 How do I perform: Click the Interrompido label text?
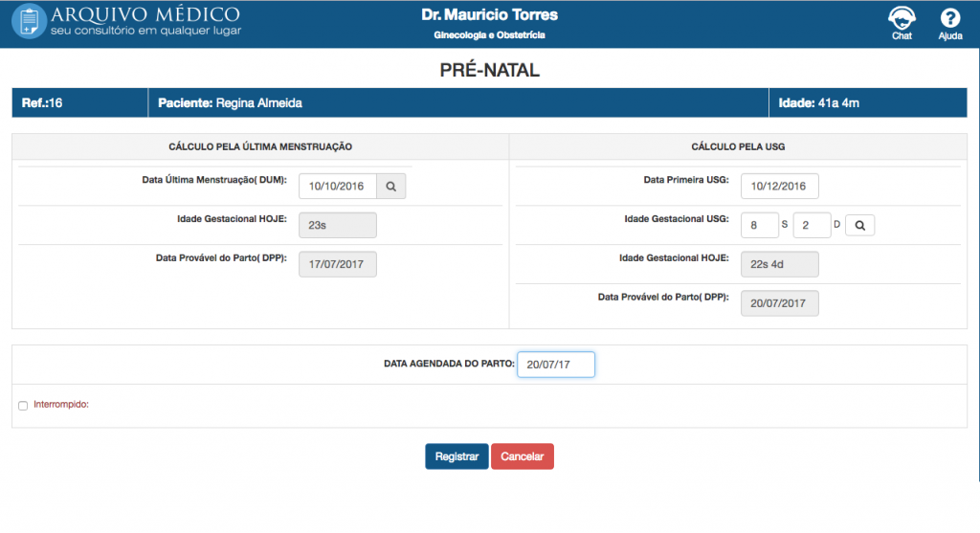[x=61, y=405]
